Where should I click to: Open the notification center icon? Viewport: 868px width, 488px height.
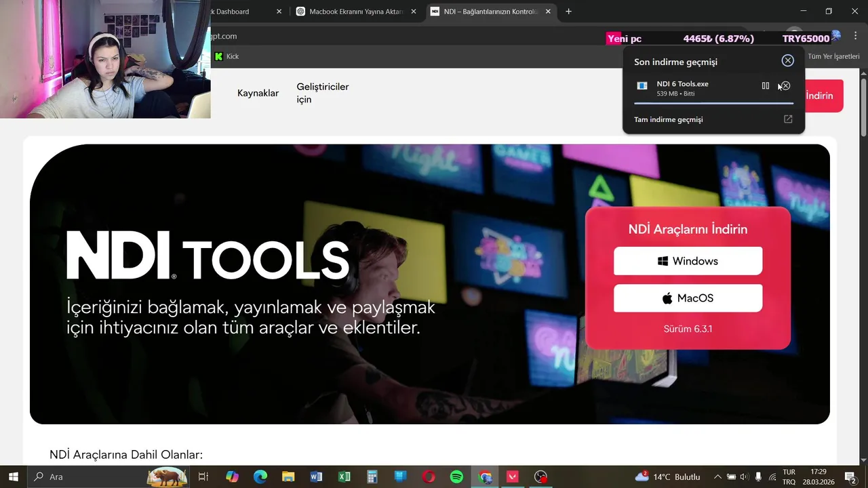(x=850, y=476)
